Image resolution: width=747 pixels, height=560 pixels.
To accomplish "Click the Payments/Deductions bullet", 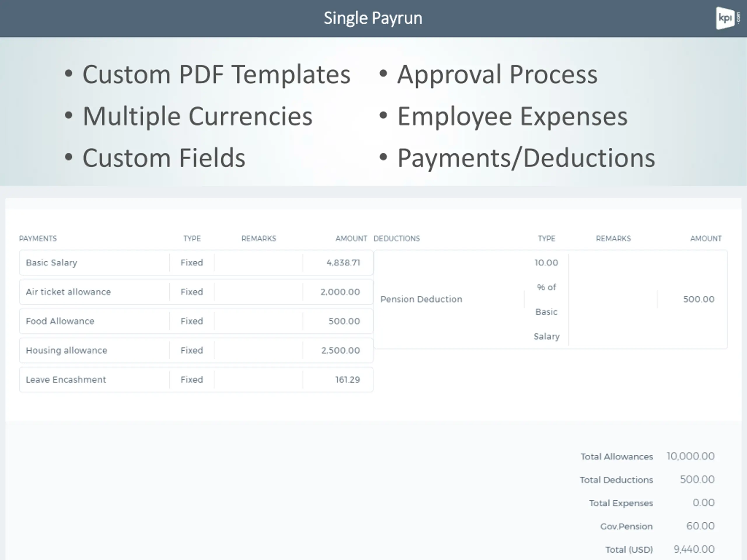I will [x=526, y=158].
